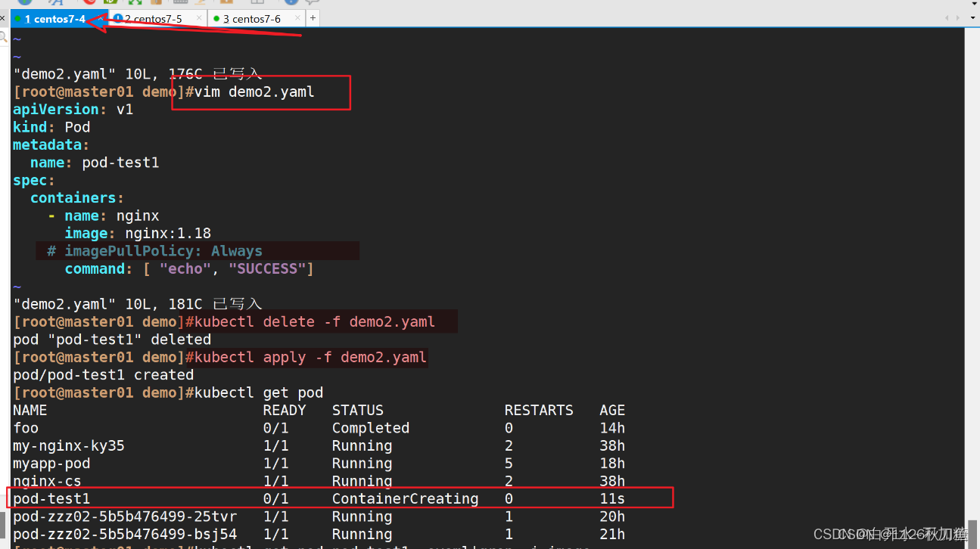Click the '"demo2.yaml" 10L, 176C' status line
980x549 pixels.
138,74
